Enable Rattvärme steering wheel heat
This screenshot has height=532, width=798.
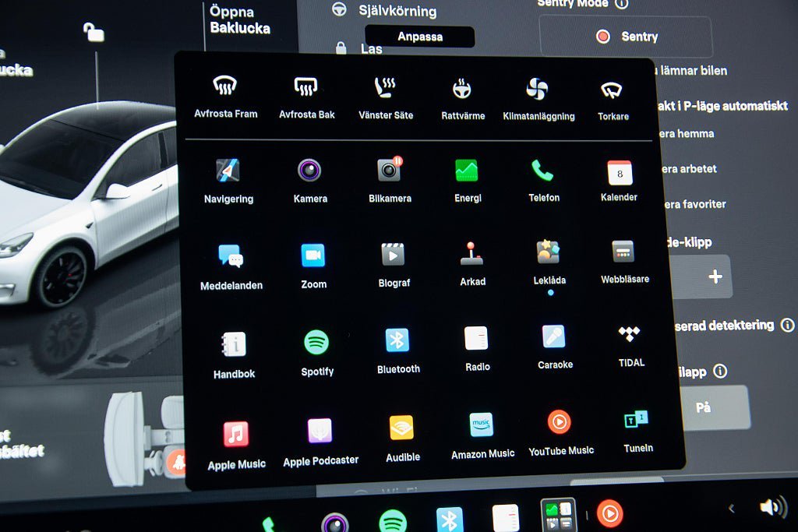coord(463,100)
